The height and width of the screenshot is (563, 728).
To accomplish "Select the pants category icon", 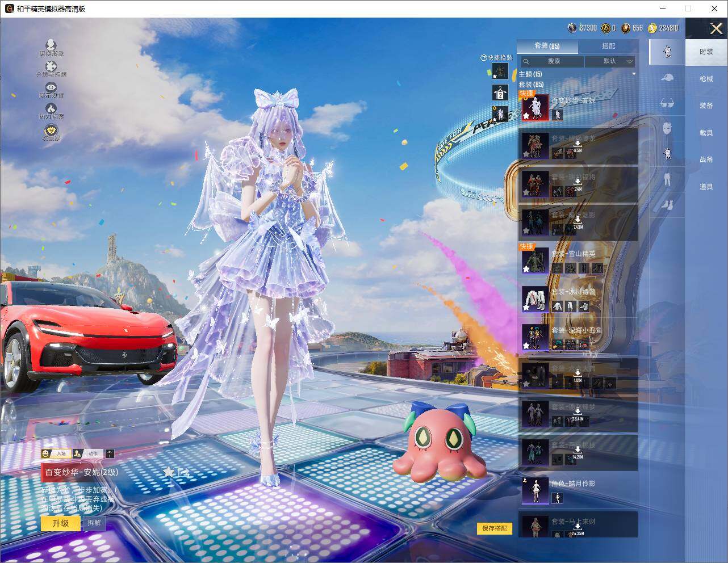I will coord(667,179).
